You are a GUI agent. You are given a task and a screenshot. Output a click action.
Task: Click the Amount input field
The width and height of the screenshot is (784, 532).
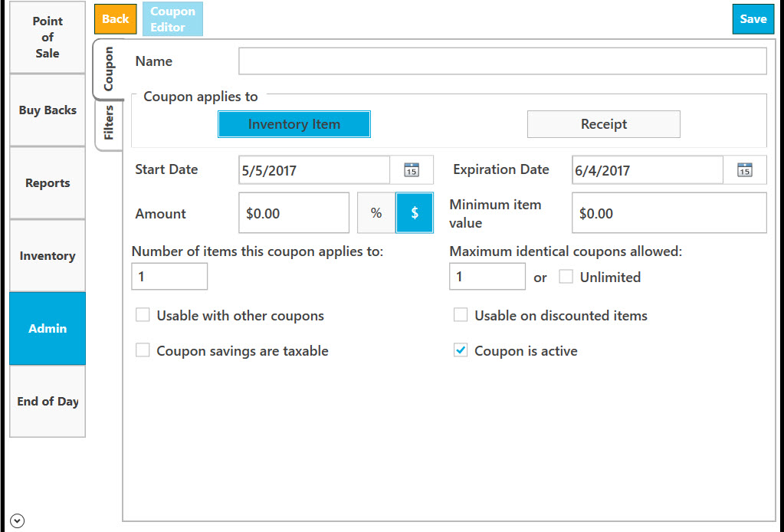294,213
